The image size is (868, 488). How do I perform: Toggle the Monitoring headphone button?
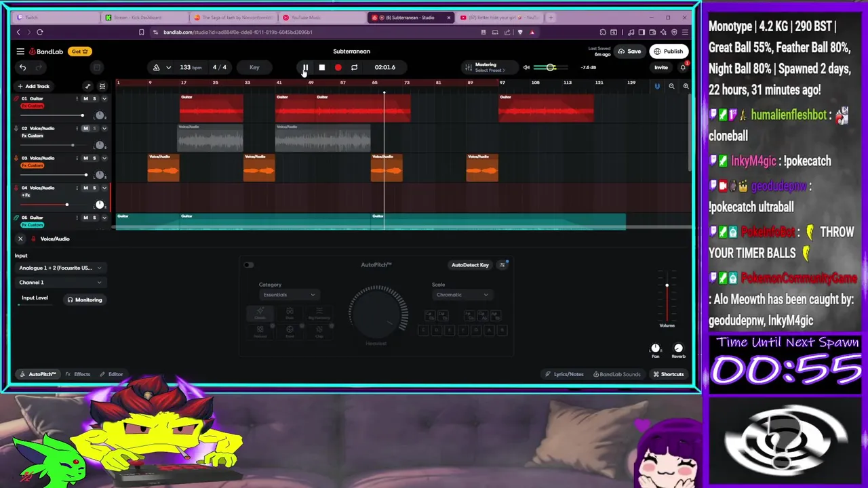(84, 300)
